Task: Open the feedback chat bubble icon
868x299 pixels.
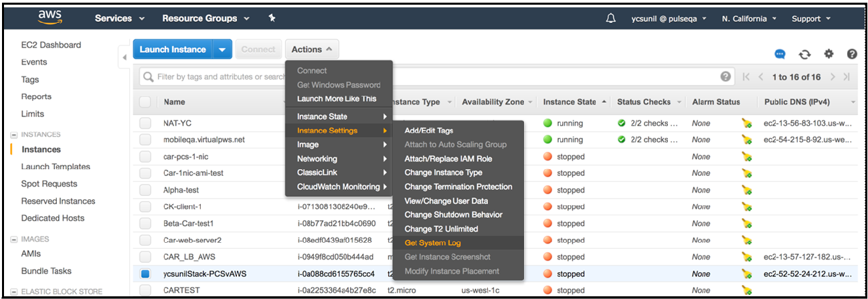Action: click(x=780, y=54)
